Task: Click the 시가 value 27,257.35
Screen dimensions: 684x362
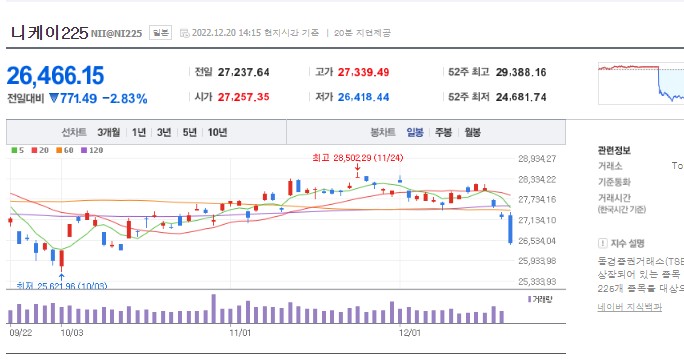Action: coord(244,97)
